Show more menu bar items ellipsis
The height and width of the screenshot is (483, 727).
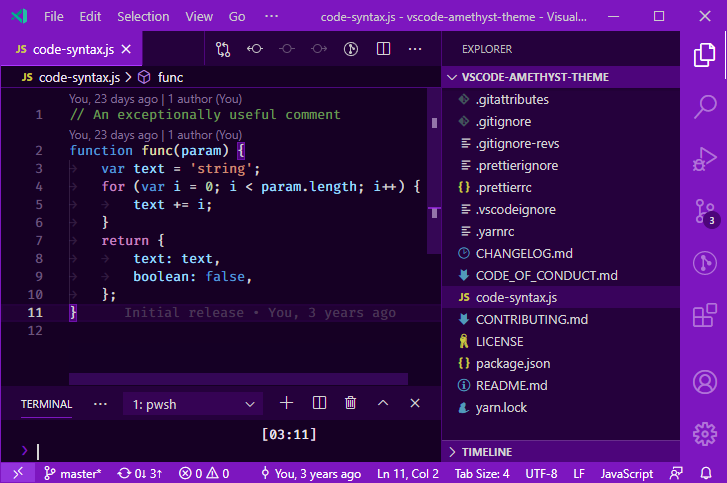271,17
